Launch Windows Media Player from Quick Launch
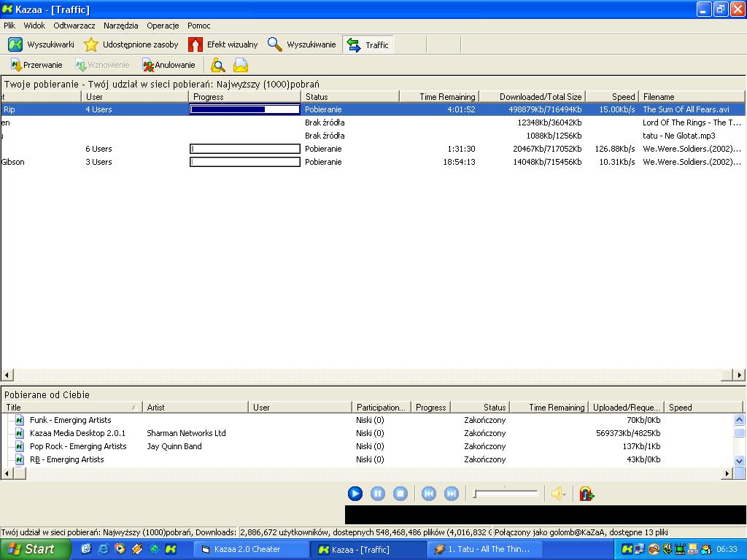The height and width of the screenshot is (560, 747). 120,549
